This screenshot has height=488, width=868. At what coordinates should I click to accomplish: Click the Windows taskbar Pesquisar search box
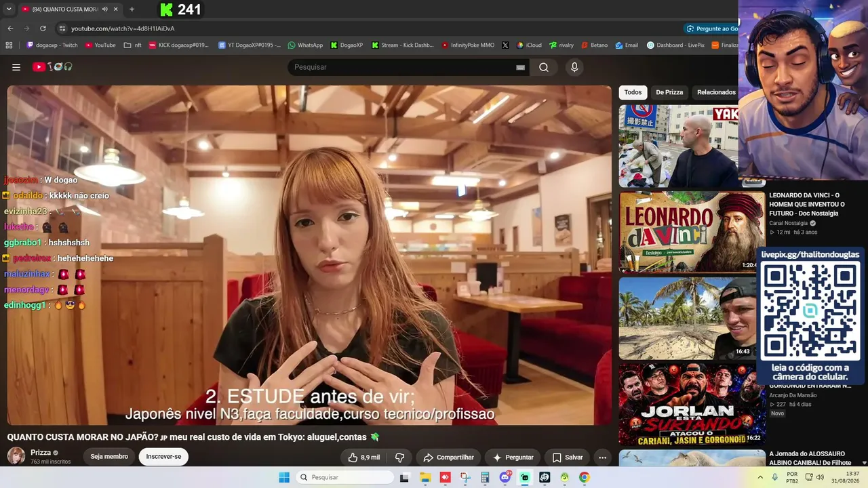tap(343, 477)
